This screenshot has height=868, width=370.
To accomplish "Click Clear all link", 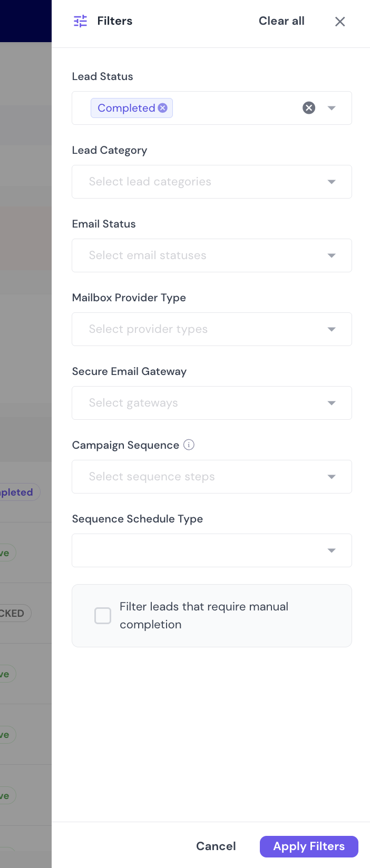I will [281, 21].
